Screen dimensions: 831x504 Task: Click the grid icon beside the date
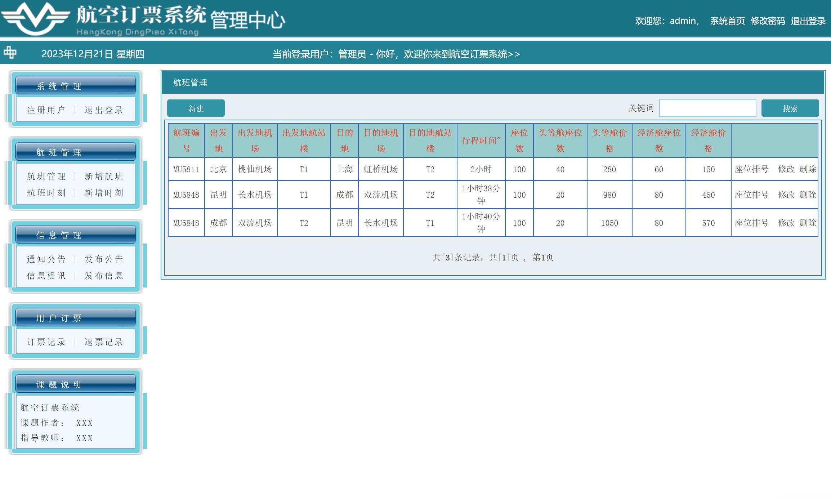[x=10, y=53]
